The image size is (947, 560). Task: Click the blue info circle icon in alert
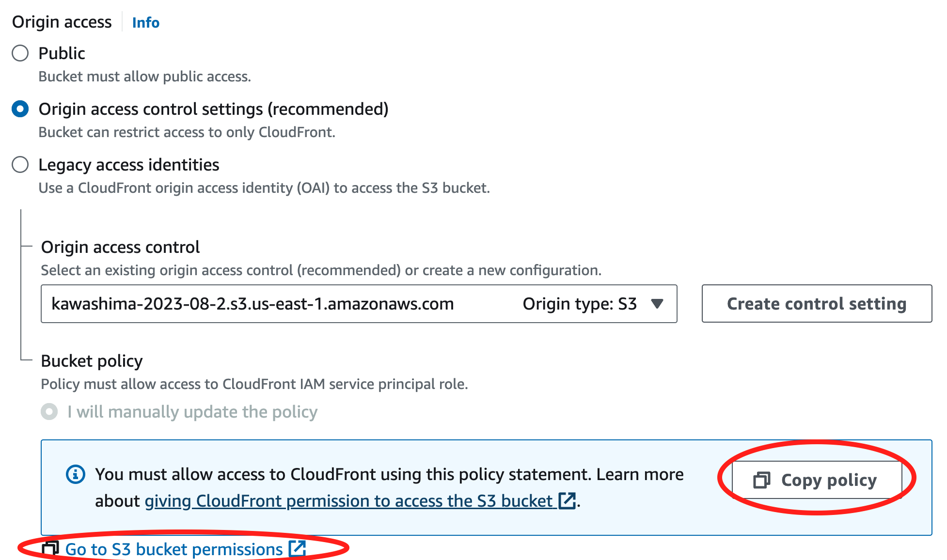click(x=76, y=474)
